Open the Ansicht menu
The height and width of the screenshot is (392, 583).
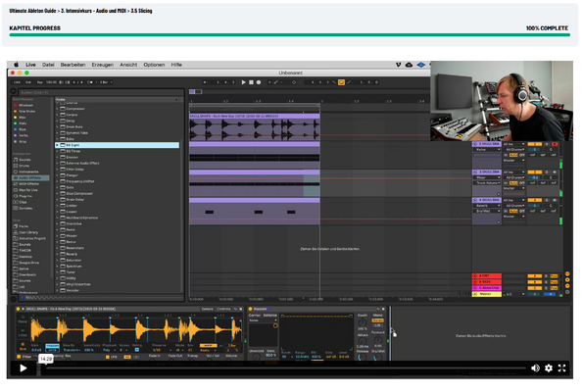(128, 65)
